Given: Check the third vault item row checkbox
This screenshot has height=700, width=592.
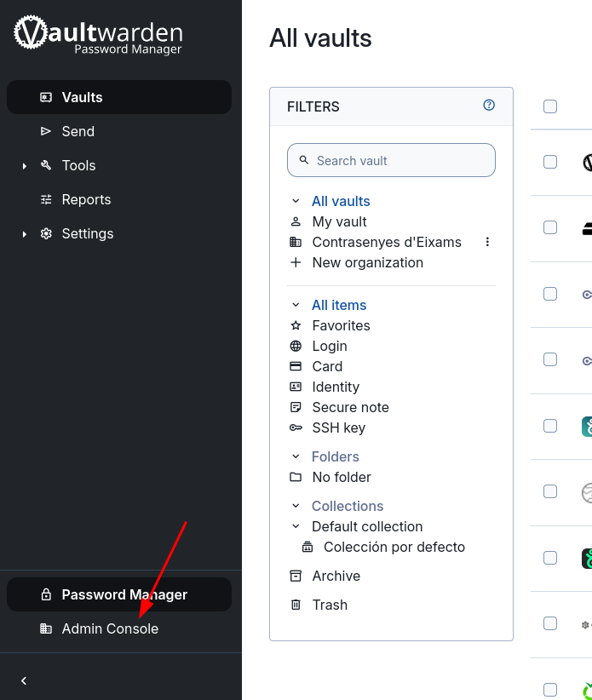Looking at the screenshot, I should [550, 294].
